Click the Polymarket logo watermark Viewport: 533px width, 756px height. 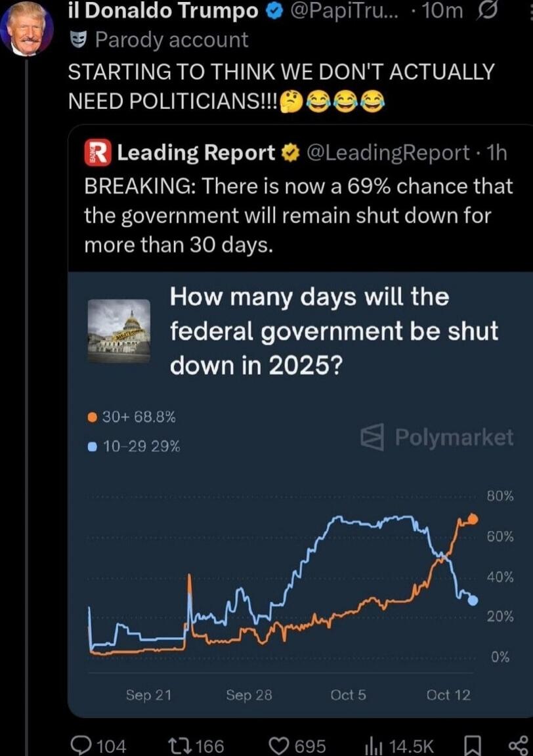point(438,438)
